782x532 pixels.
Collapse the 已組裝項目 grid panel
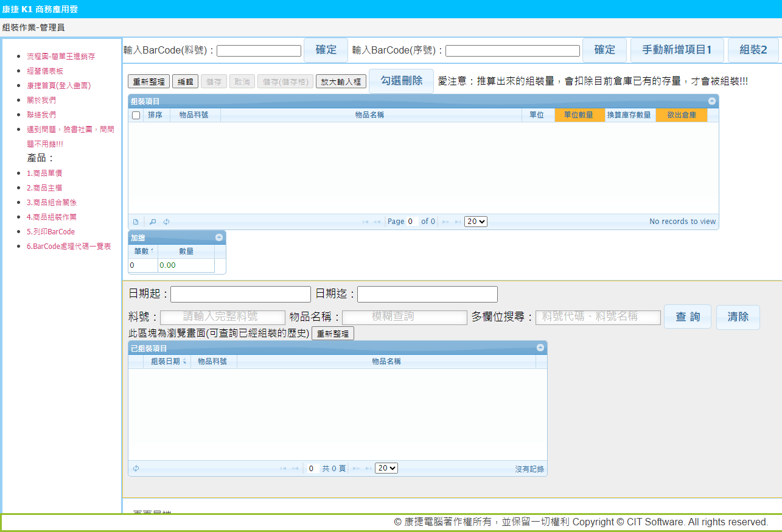pyautogui.click(x=540, y=348)
